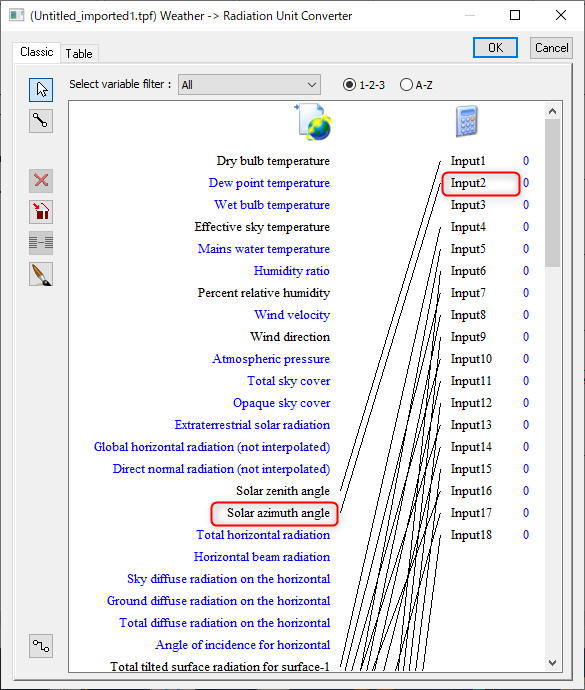
Task: Click the Input10 variable
Action: click(x=471, y=359)
